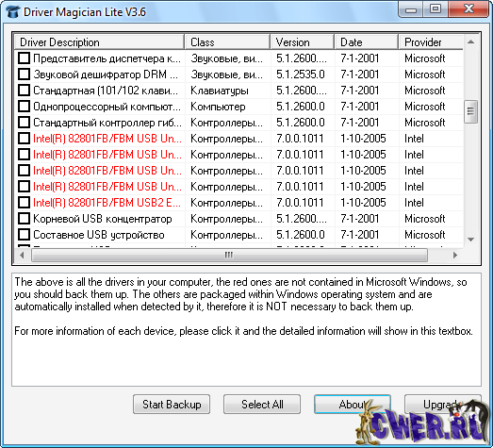Image resolution: width=493 pixels, height=448 pixels.
Task: Click the Стандартная (101/102 клави... driver name
Action: (x=106, y=91)
